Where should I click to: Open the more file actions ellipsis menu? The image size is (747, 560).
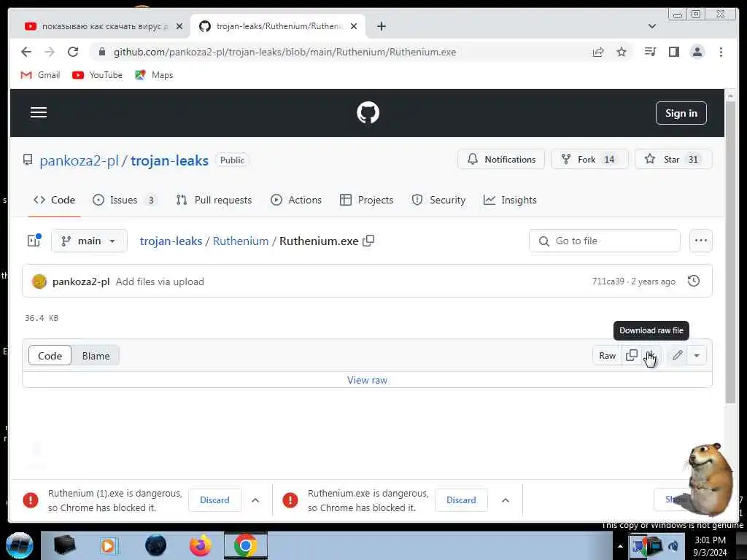coord(701,241)
